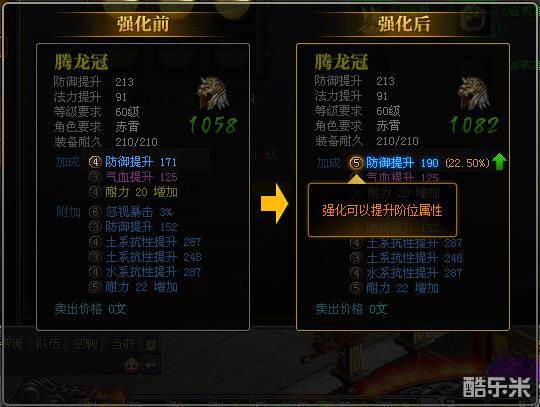Screen dimensions: 540x407
Task: Click the glowing tier 5 badge for 防御提升 190
Action: (356, 163)
